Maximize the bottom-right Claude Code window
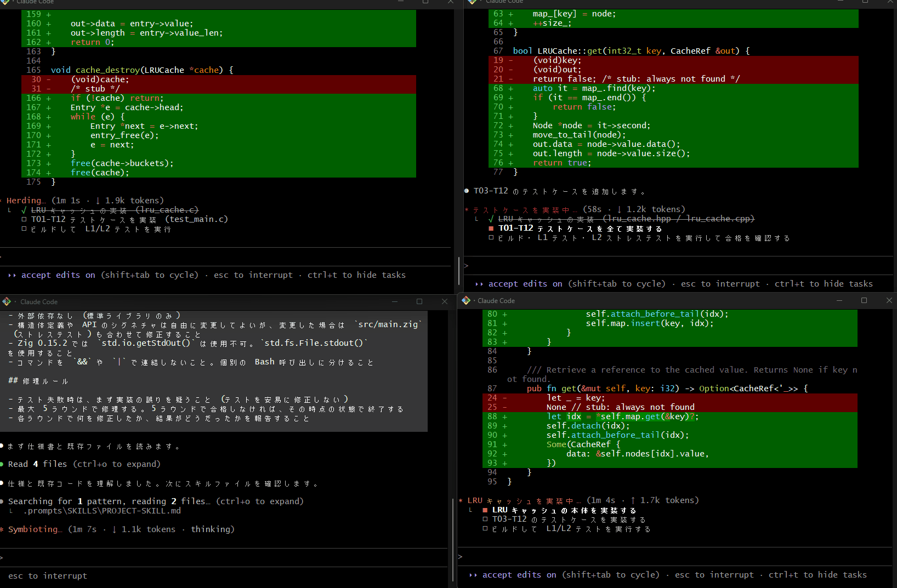897x588 pixels. (864, 300)
